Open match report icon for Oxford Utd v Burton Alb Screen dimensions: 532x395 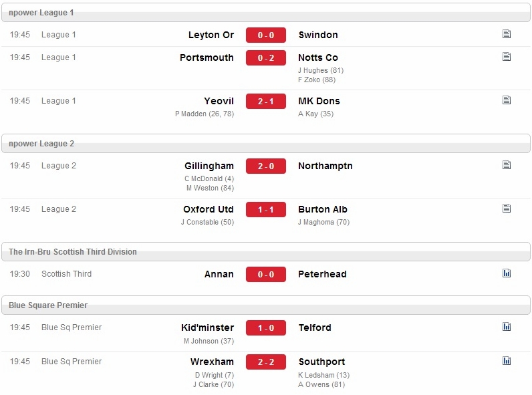(x=506, y=209)
